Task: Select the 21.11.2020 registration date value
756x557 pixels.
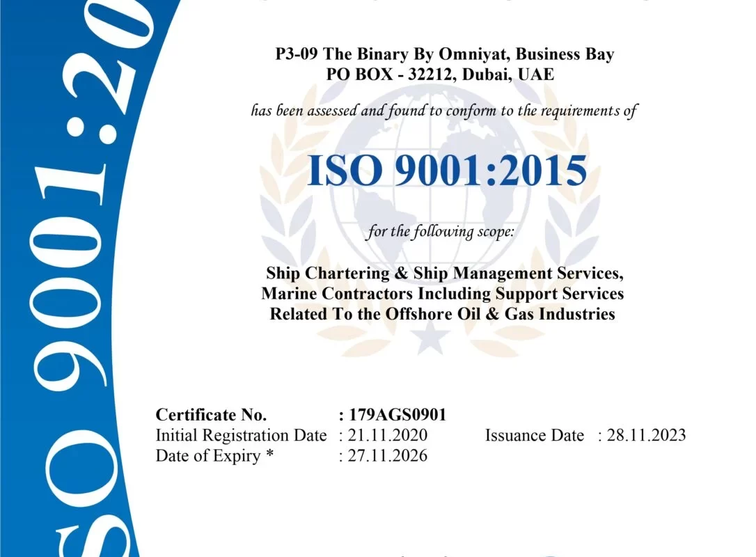Action: tap(387, 436)
